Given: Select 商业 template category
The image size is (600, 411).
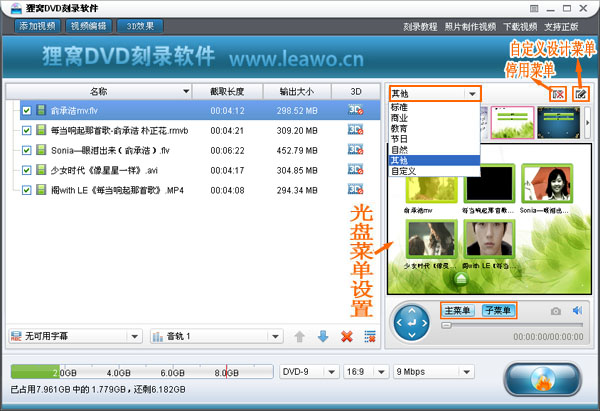Looking at the screenshot, I should click(x=435, y=118).
